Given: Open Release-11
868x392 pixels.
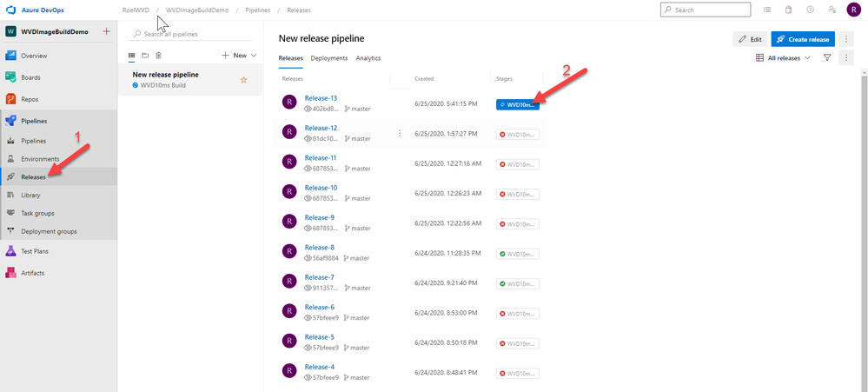Looking at the screenshot, I should pyautogui.click(x=321, y=158).
